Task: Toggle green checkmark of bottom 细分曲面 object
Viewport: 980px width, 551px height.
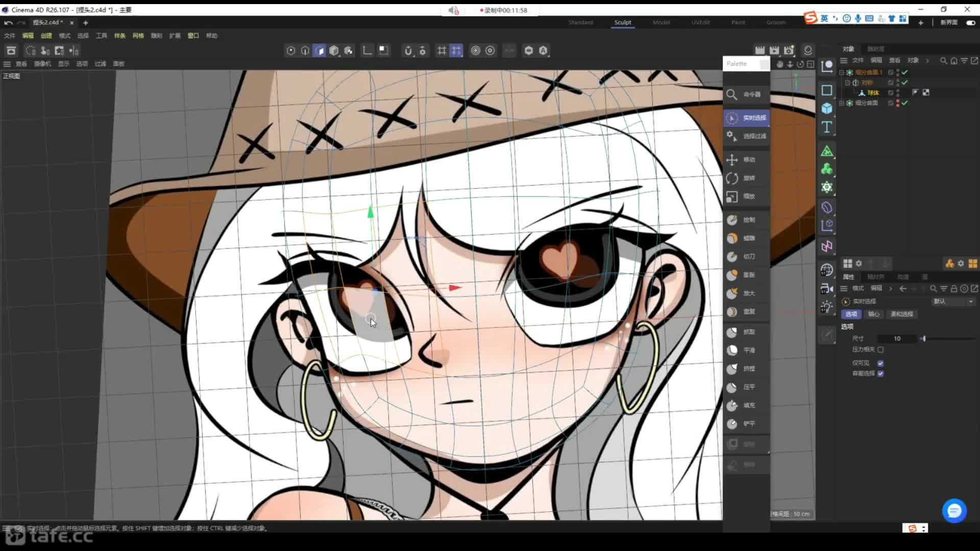Action: pos(904,103)
